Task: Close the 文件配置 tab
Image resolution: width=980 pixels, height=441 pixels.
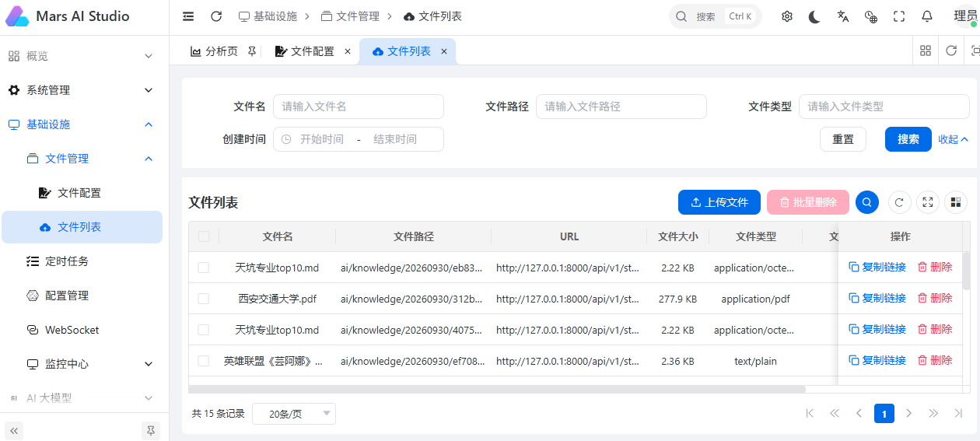Action: pos(348,51)
